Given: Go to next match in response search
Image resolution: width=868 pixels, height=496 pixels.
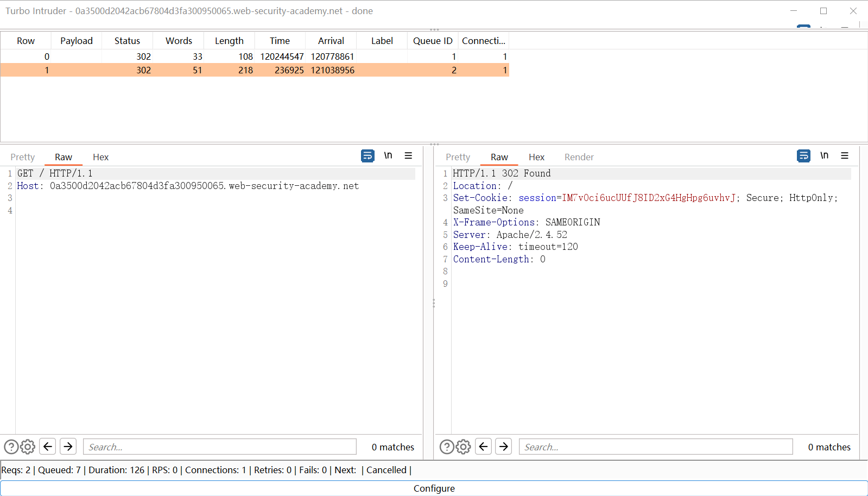Looking at the screenshot, I should point(503,447).
